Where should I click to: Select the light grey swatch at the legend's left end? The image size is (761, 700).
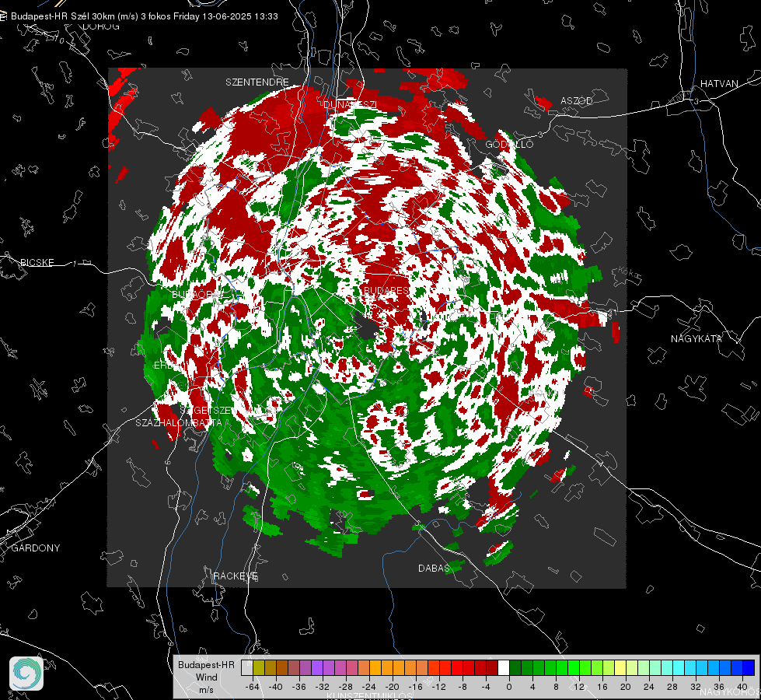coord(247,667)
